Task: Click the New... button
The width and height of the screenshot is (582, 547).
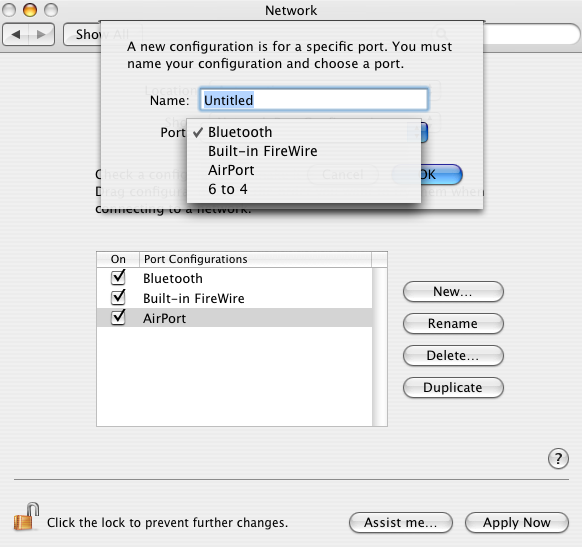Action: 453,292
